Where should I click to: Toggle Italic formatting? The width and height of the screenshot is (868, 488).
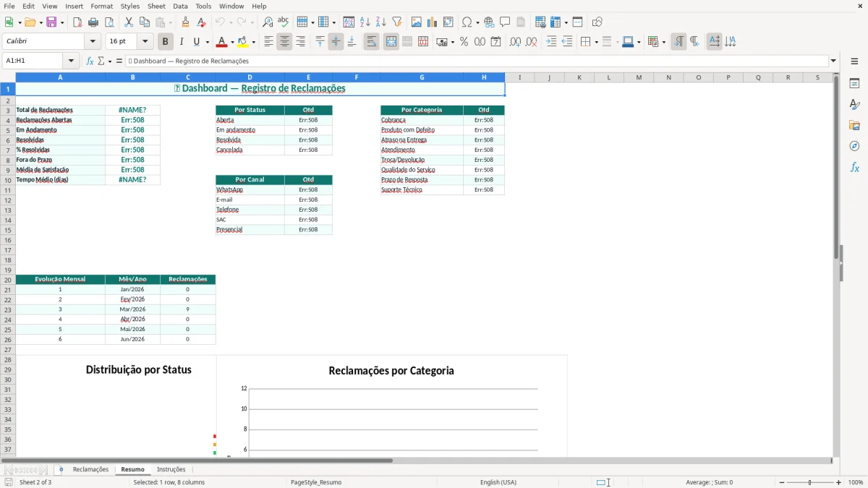point(182,42)
